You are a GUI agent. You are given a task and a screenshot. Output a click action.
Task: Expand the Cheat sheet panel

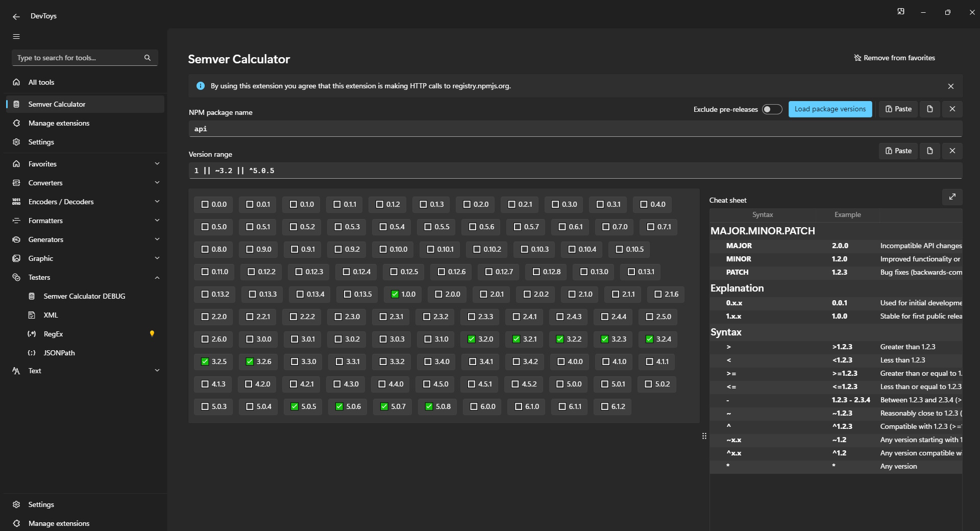pyautogui.click(x=952, y=197)
